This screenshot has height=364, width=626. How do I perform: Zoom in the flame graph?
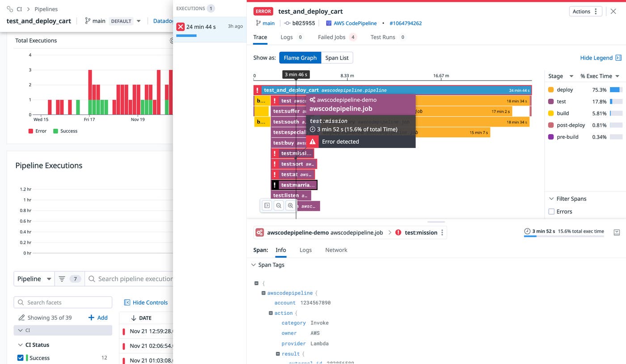coord(290,206)
